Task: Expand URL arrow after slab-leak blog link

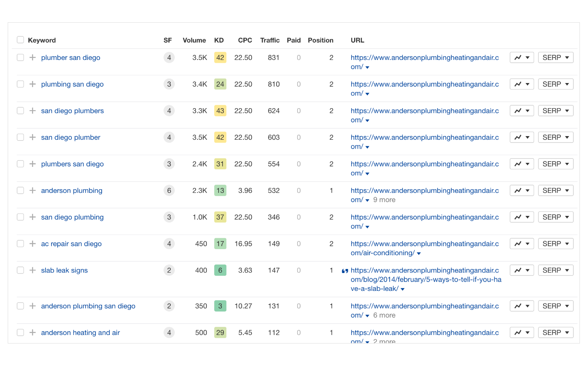Action: click(403, 289)
